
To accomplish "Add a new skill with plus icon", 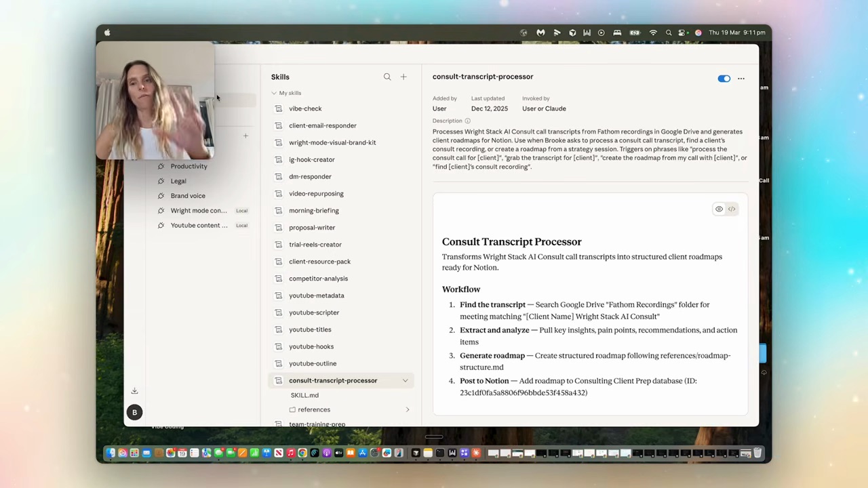I will click(x=403, y=77).
